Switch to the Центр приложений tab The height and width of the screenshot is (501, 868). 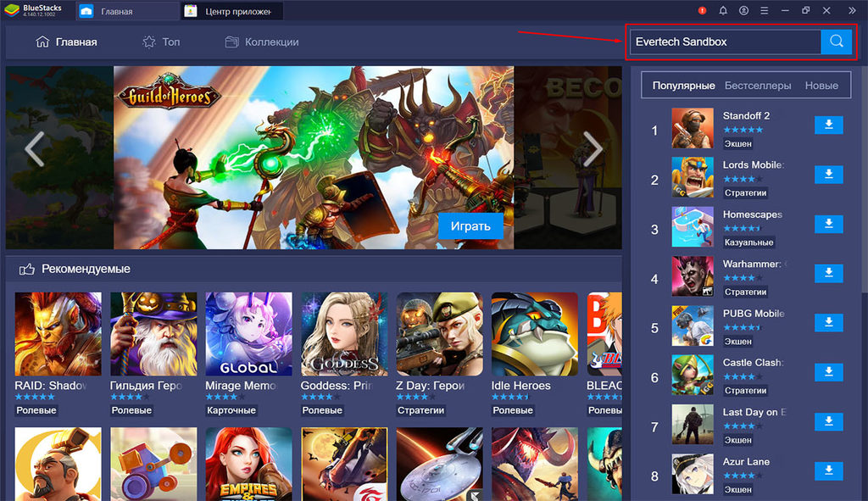pos(232,11)
